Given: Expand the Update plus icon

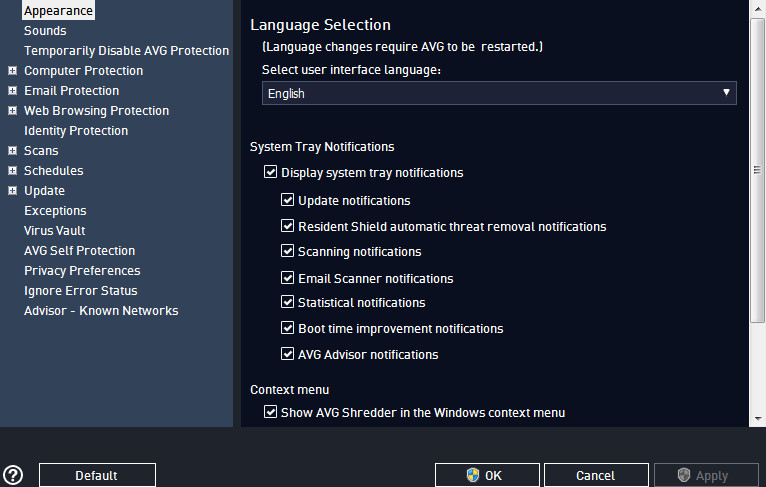Looking at the screenshot, I should click(x=13, y=191).
